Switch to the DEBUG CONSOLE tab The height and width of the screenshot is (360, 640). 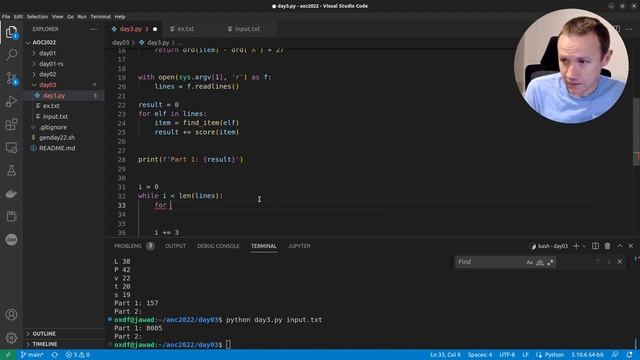[218, 246]
